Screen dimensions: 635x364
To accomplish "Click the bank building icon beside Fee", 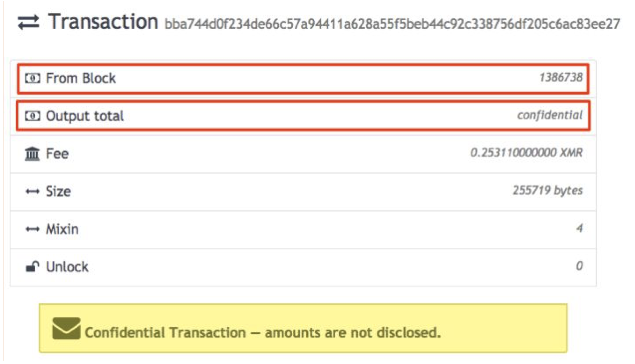I will click(32, 153).
